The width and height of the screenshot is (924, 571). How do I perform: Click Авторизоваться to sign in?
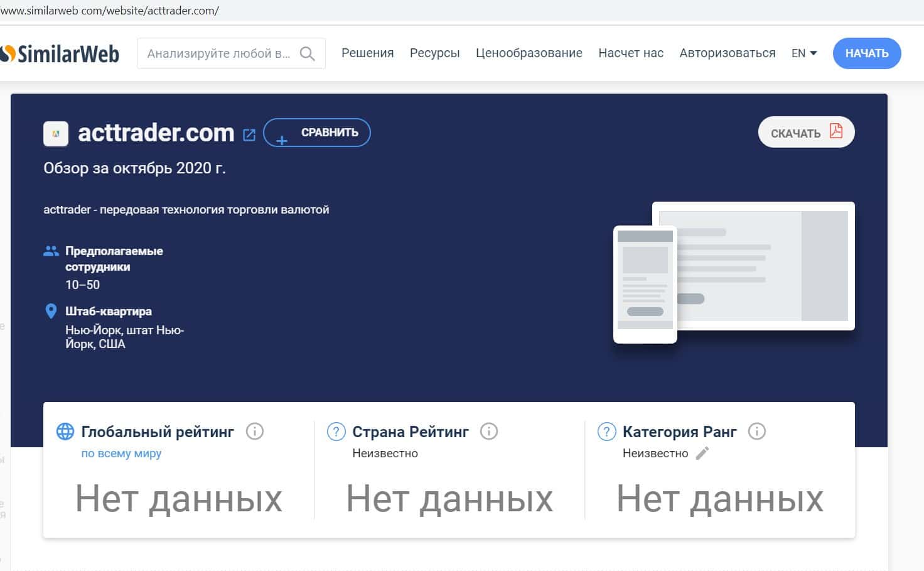pos(728,53)
